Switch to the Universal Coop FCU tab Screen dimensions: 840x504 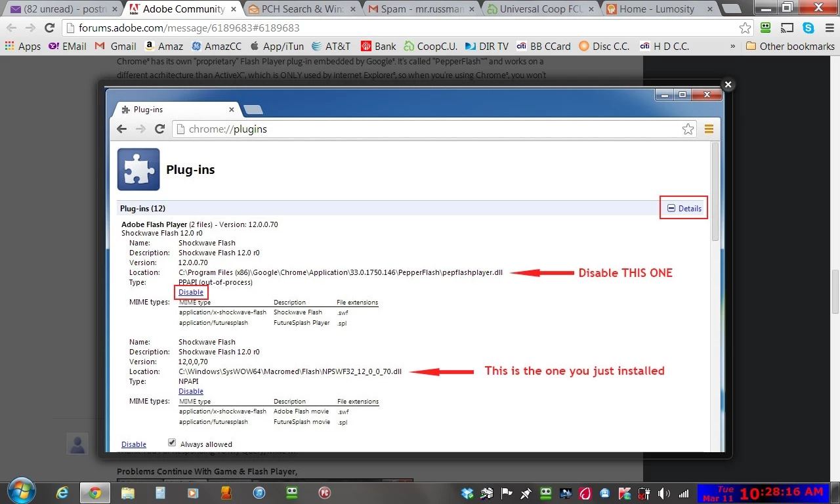tap(538, 9)
